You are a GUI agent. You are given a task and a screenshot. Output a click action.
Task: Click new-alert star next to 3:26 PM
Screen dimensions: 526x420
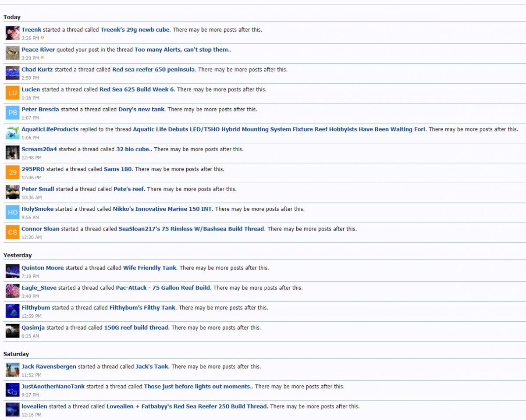click(x=43, y=38)
